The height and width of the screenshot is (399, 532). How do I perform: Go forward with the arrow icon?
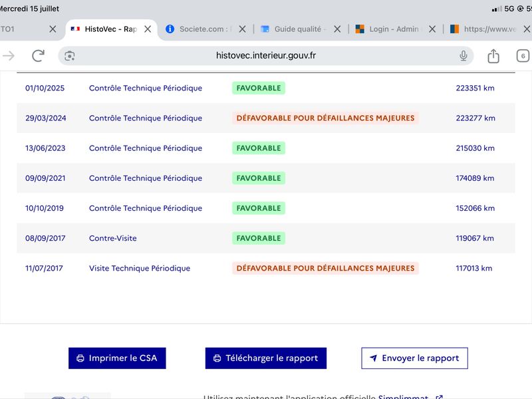(x=9, y=56)
